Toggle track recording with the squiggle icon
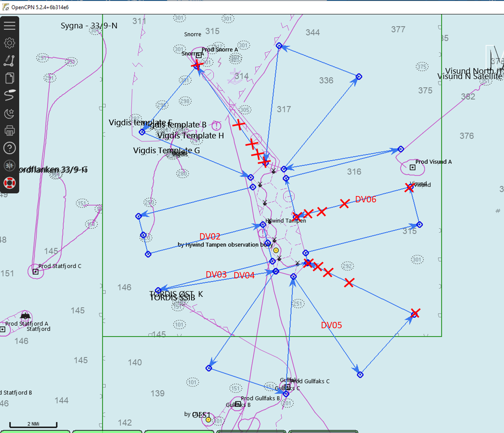 9,95
